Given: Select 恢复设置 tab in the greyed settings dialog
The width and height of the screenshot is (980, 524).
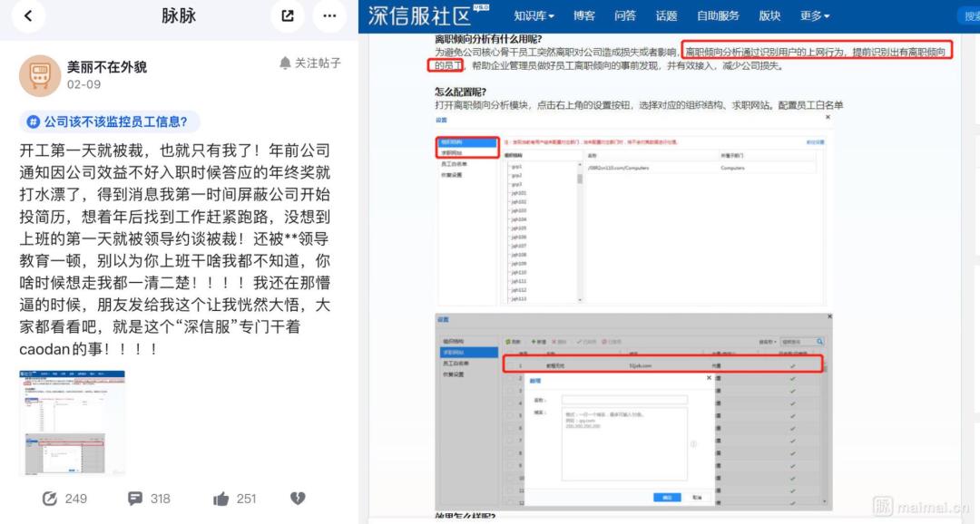Looking at the screenshot, I should coord(453,374).
